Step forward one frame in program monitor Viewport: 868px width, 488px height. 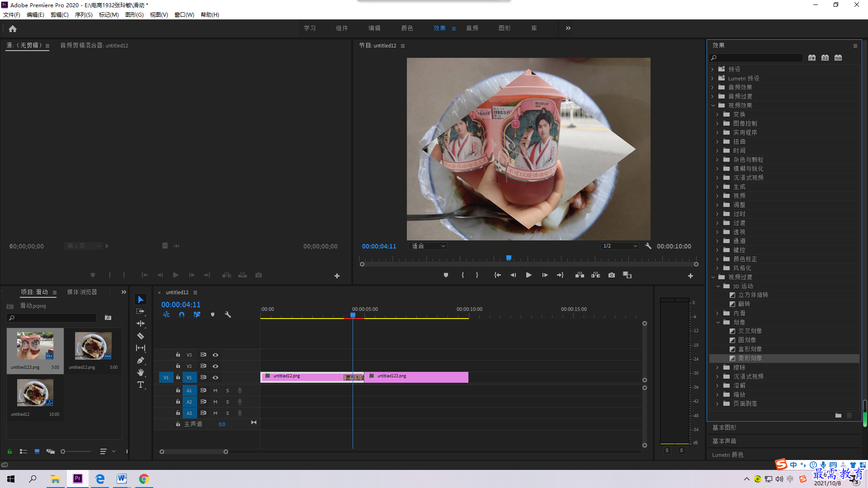[545, 275]
